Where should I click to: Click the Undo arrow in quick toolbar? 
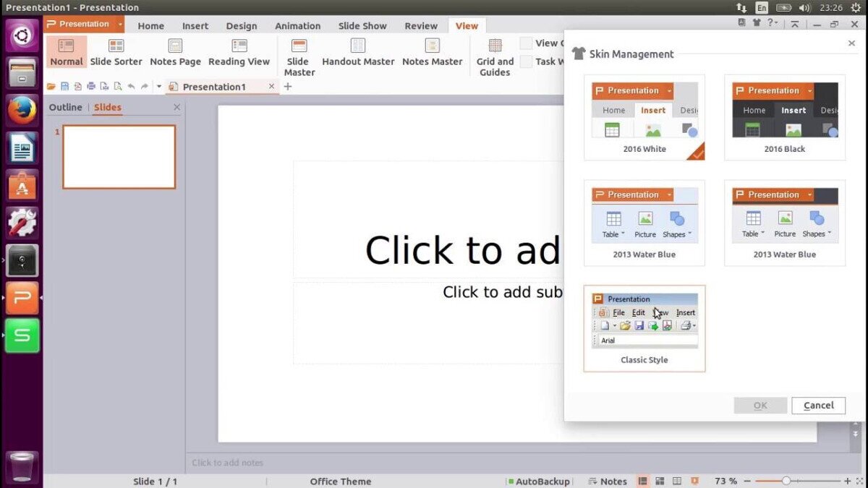coord(131,87)
